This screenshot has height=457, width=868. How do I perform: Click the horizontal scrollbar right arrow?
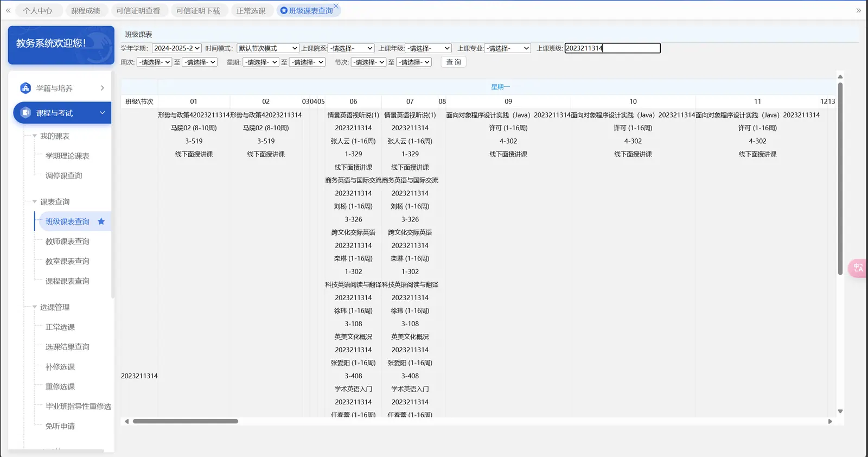coord(830,421)
